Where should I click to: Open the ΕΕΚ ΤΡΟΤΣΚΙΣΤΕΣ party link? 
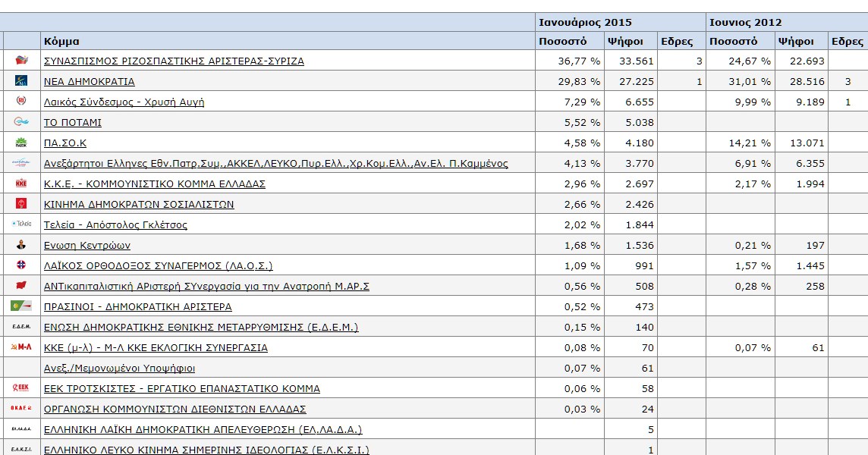pyautogui.click(x=182, y=388)
